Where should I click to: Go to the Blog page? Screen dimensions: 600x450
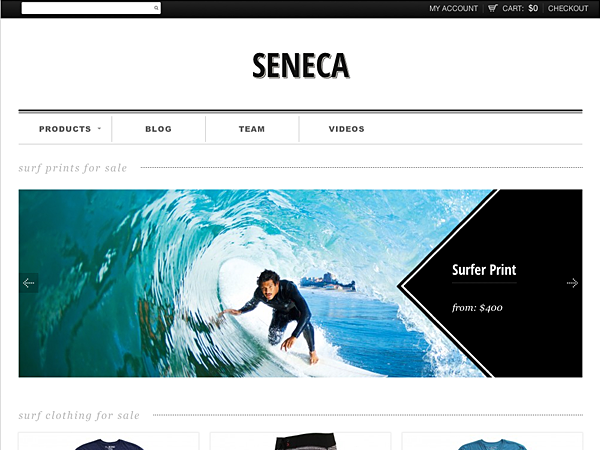pos(158,129)
